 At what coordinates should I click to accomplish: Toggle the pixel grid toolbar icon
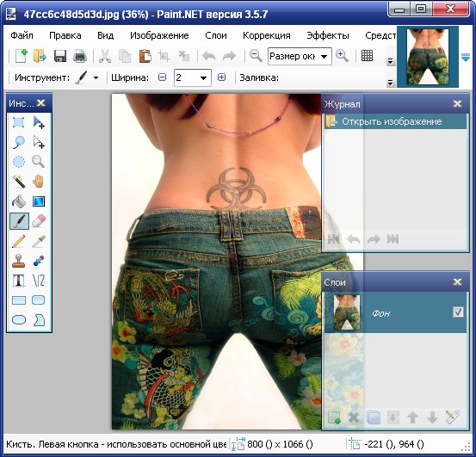pyautogui.click(x=367, y=56)
